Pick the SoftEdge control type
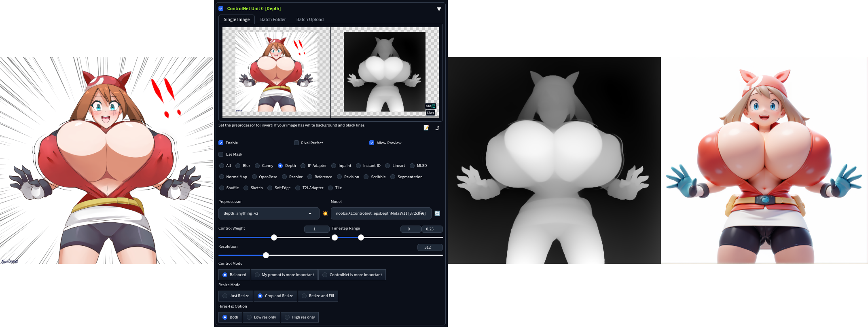This screenshot has width=868, height=327. point(270,188)
